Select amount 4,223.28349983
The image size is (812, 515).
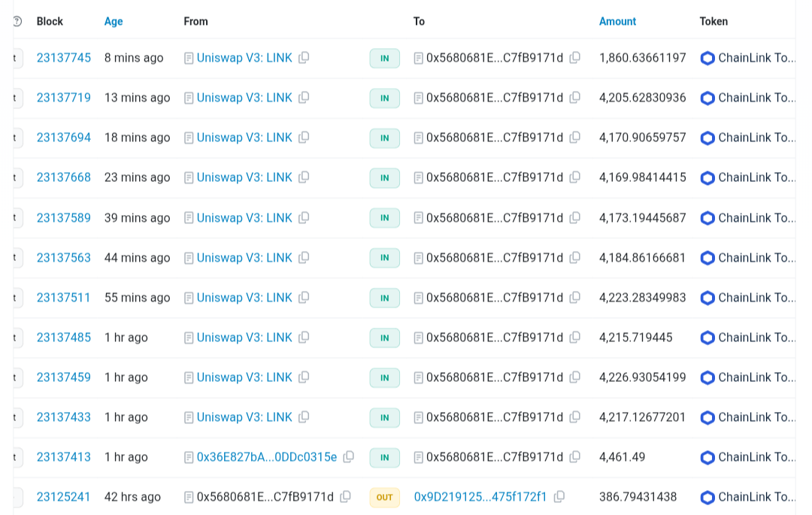point(643,298)
